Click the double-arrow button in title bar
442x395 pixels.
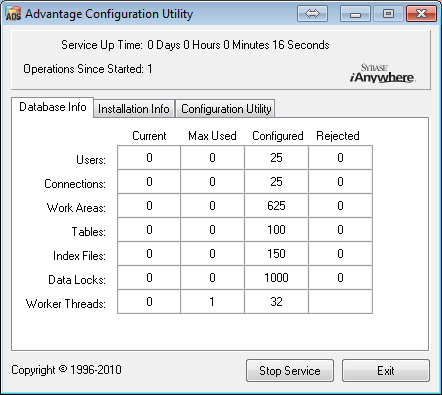tap(312, 14)
